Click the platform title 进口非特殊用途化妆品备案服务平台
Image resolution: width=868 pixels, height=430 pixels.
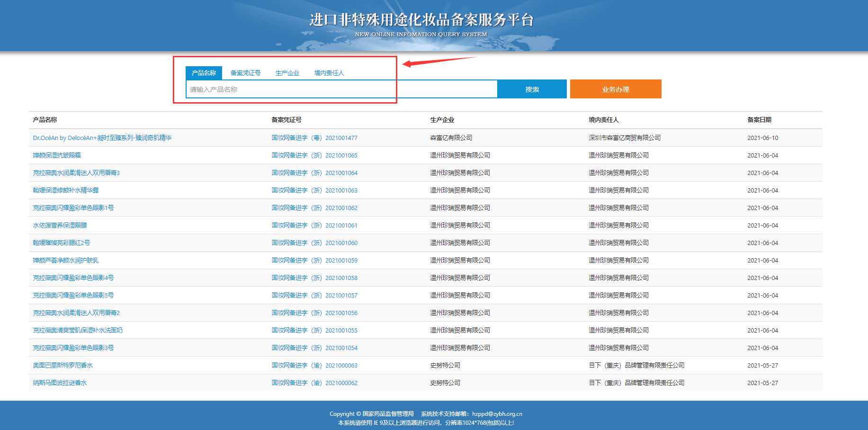pos(421,20)
